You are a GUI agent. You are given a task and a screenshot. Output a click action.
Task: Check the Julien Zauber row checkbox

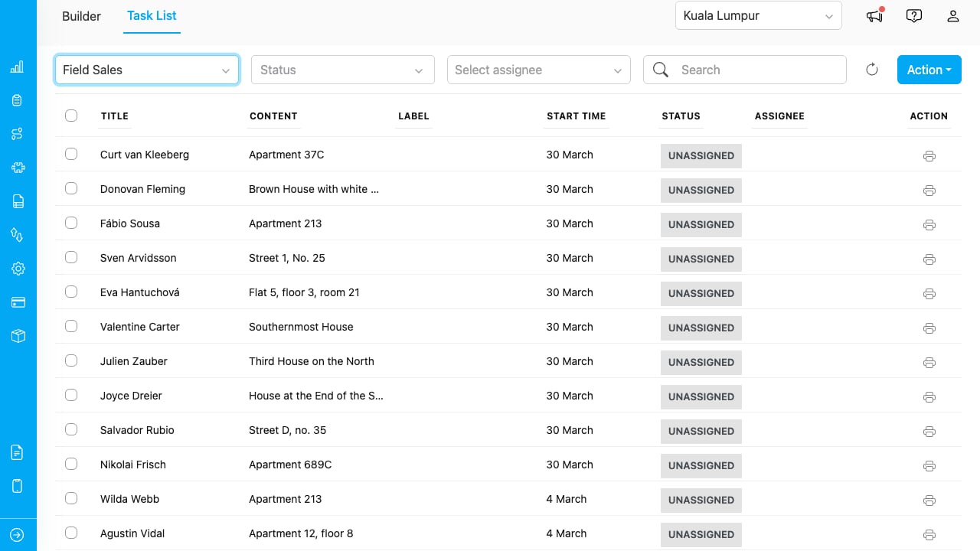(x=71, y=360)
